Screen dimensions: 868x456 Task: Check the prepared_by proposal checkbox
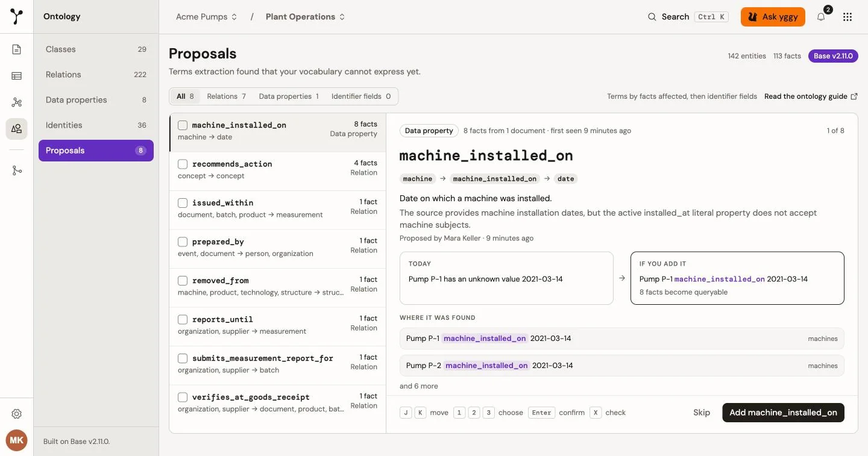click(x=183, y=242)
